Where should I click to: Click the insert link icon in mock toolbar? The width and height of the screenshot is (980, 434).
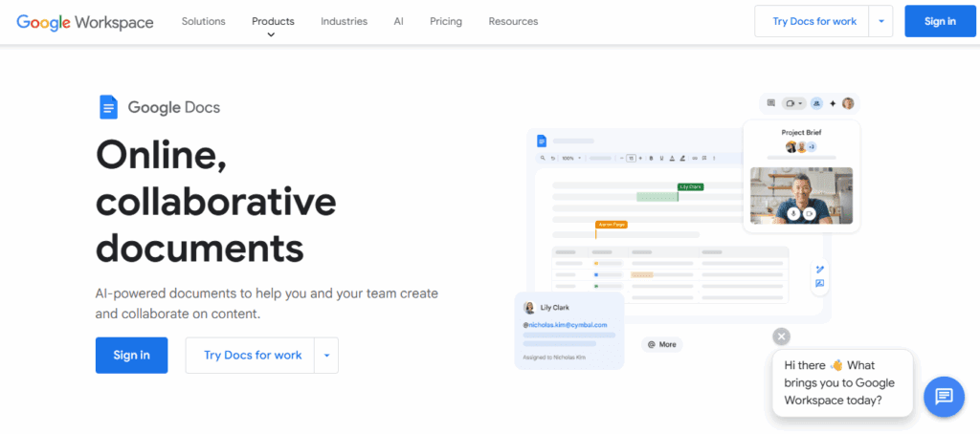[695, 158]
